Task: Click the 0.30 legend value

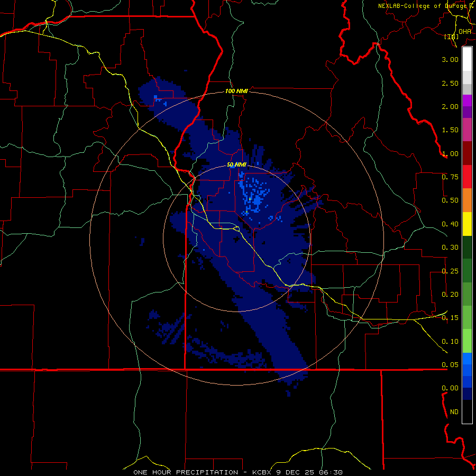Action: [450, 248]
